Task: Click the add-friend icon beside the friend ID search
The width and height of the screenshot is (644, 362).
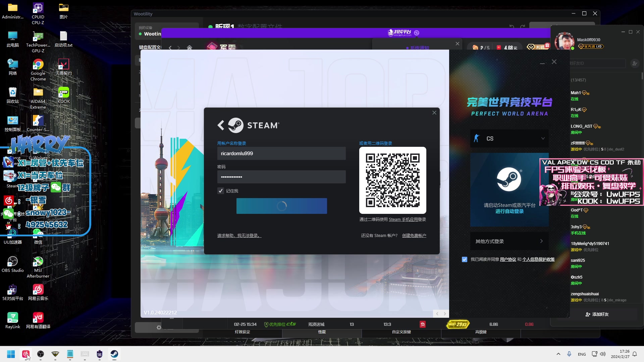Action: 635,63
